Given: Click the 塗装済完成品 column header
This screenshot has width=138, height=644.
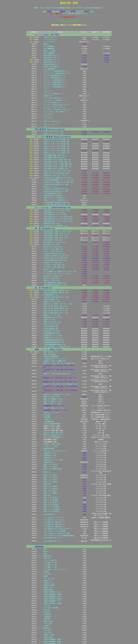Looking at the screenshot, I should point(106,32).
